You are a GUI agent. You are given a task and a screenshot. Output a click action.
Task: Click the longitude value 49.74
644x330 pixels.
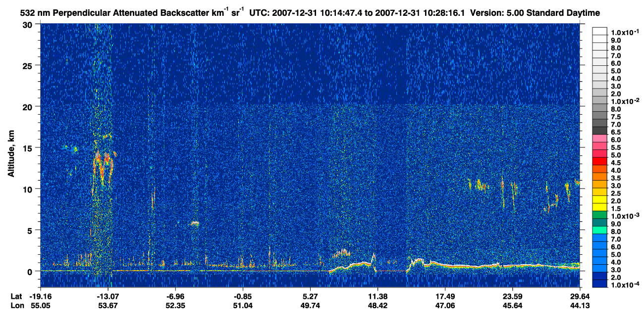310,306
